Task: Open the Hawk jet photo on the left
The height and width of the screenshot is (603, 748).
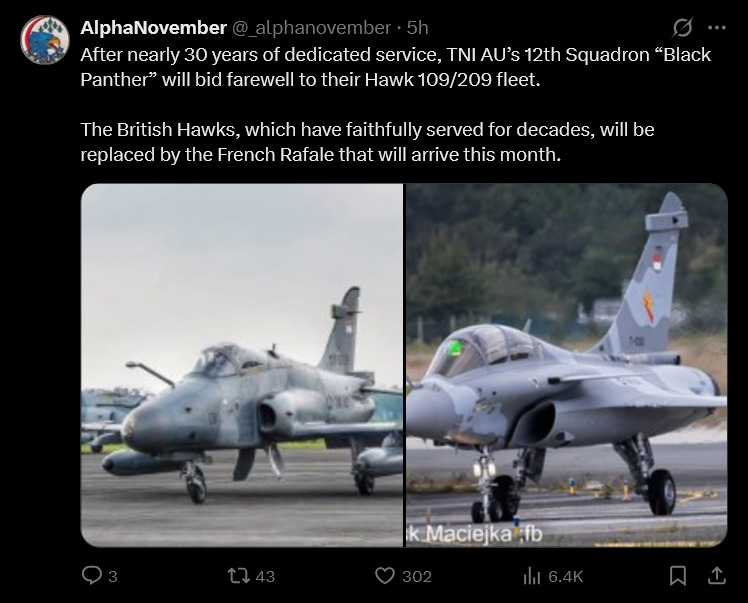Action: pos(241,365)
